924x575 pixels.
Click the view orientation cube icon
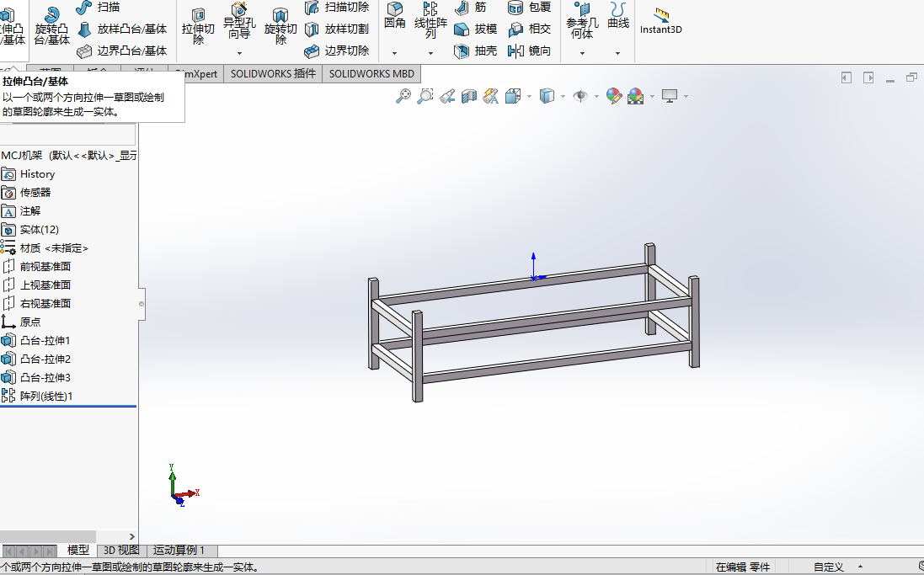pos(513,96)
